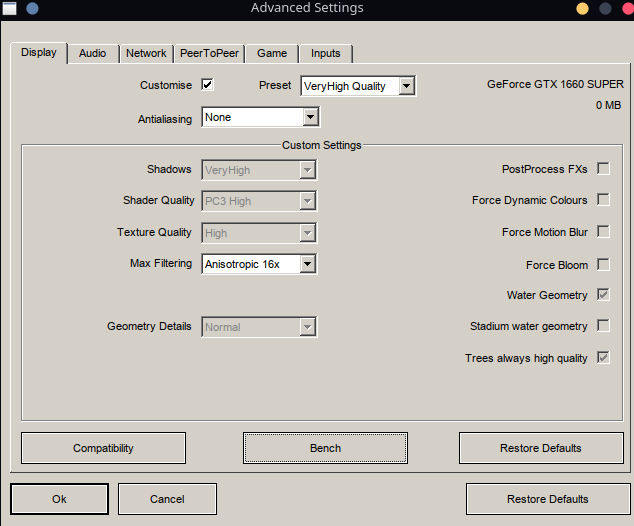Click the blue circle pin icon in title bar

point(32,8)
